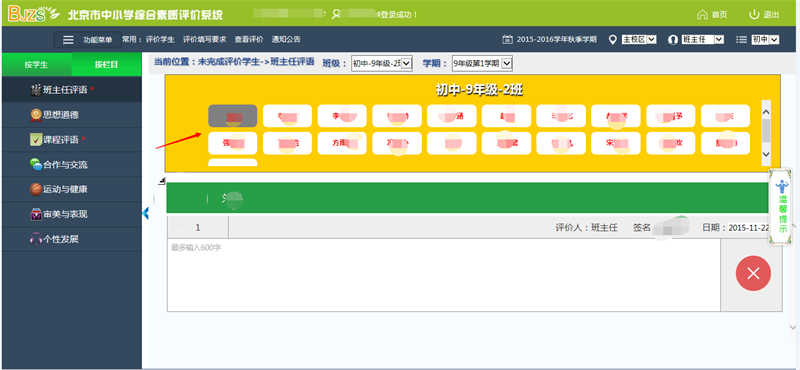Image resolution: width=800 pixels, height=370 pixels.
Task: Open 运动与健康 basketball icon item
Action: point(35,189)
